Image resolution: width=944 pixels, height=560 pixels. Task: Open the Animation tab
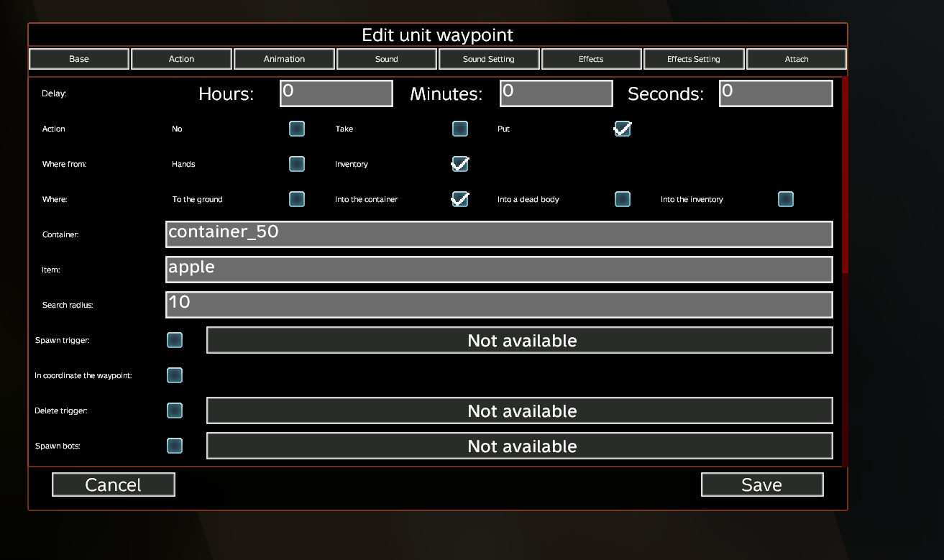284,59
